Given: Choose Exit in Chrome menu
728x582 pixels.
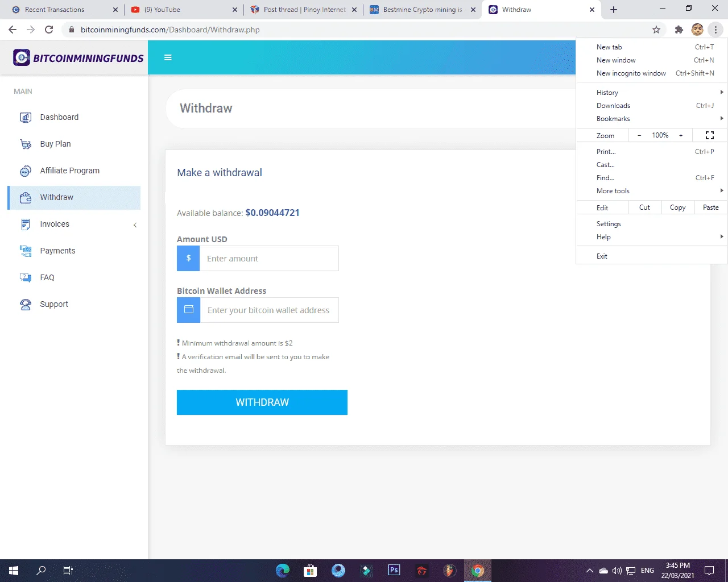Looking at the screenshot, I should (x=652, y=256).
